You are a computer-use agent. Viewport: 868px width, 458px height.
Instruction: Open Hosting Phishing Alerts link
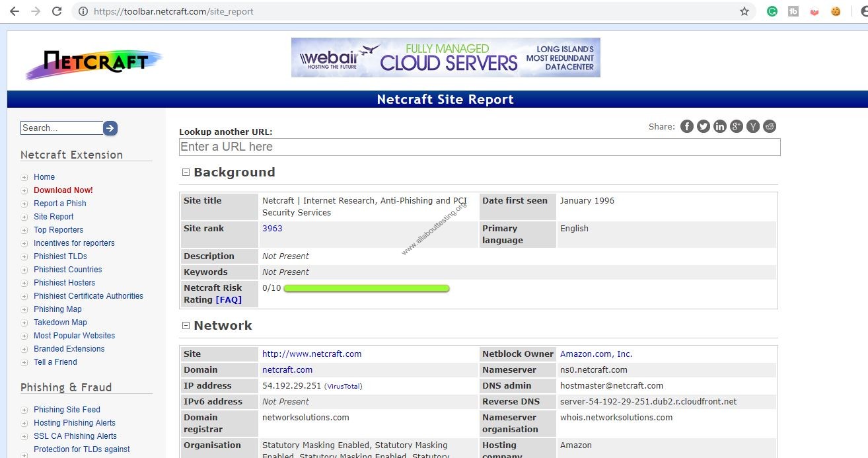(x=75, y=423)
